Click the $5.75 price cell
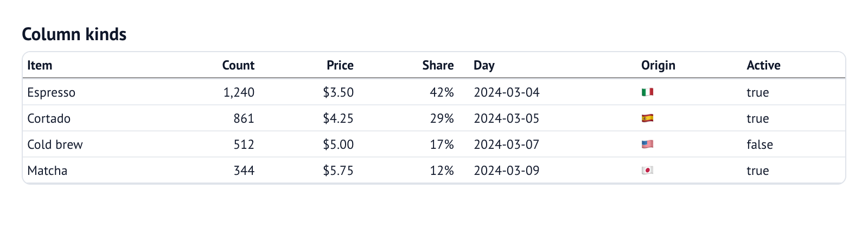Screen dimensions: 868x239 pyautogui.click(x=338, y=171)
